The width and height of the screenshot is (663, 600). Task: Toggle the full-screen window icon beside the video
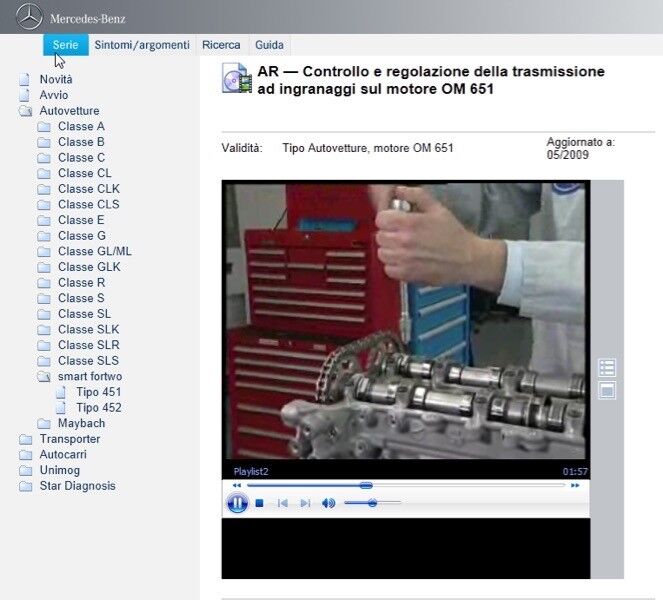click(x=606, y=391)
